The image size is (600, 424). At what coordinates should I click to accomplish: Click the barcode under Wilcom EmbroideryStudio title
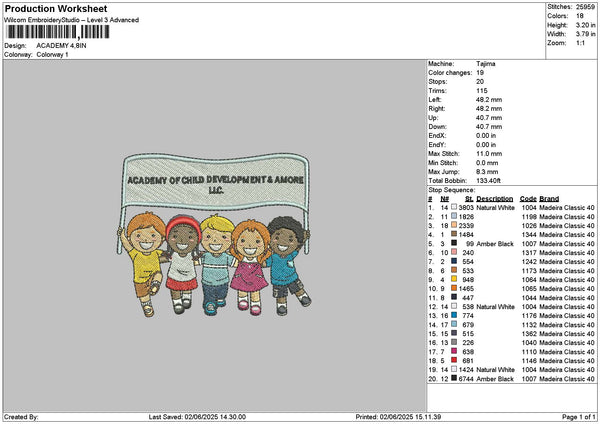pos(58,32)
